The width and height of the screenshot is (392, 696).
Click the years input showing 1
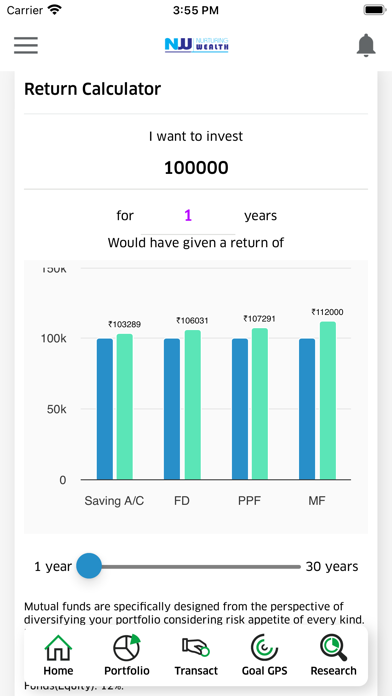tap(188, 216)
